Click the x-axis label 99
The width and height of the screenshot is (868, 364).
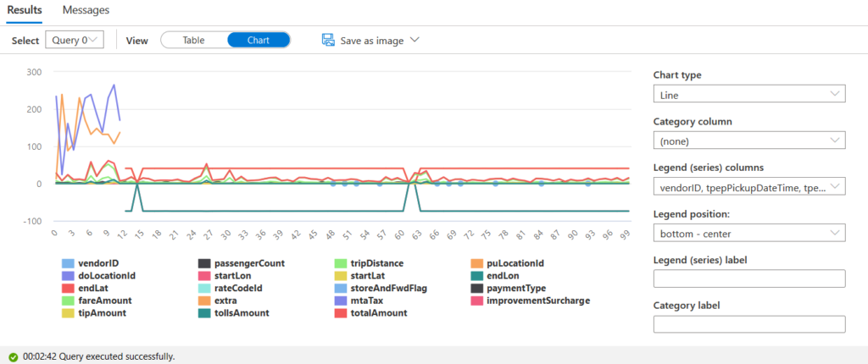point(625,235)
